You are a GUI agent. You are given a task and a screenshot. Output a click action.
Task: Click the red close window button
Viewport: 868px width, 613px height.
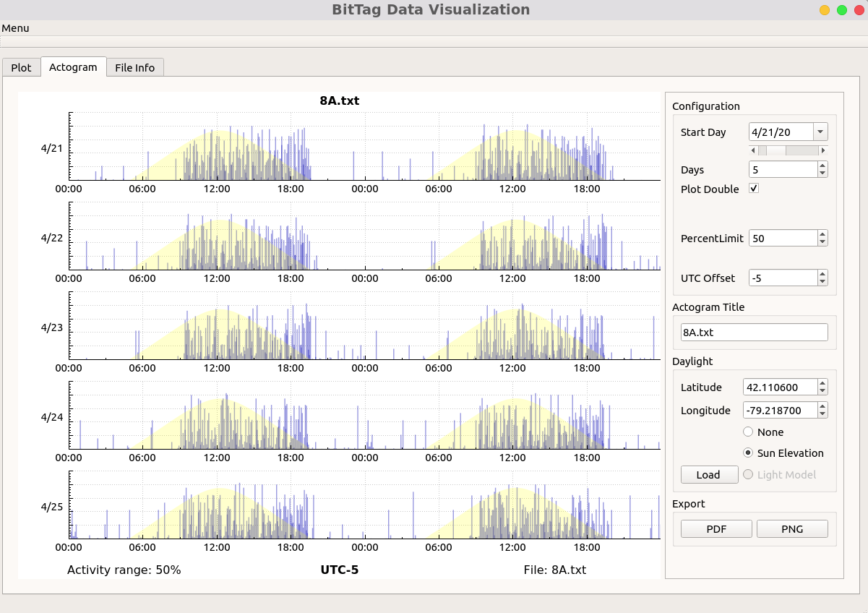859,10
